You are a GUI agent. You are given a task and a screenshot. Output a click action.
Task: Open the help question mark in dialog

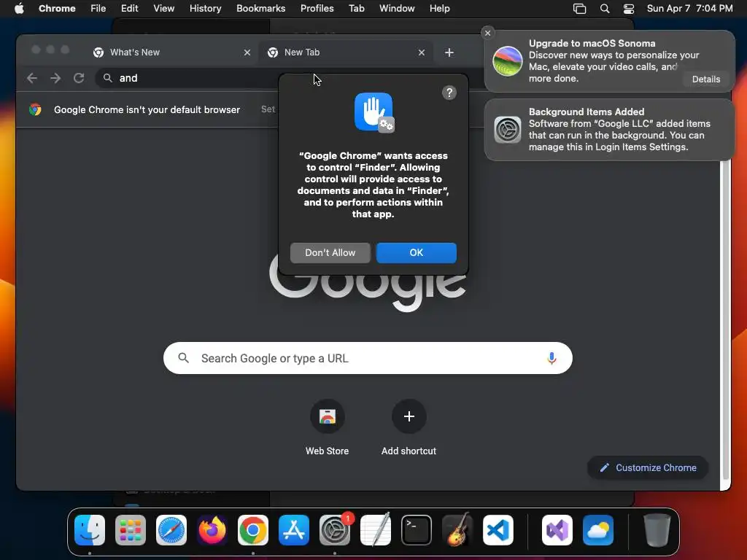(449, 93)
